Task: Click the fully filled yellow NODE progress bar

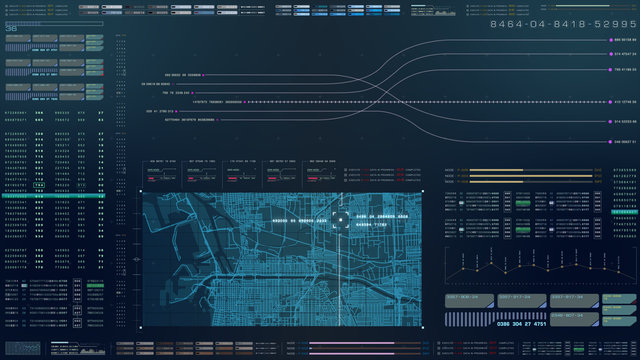Action: [531, 176]
